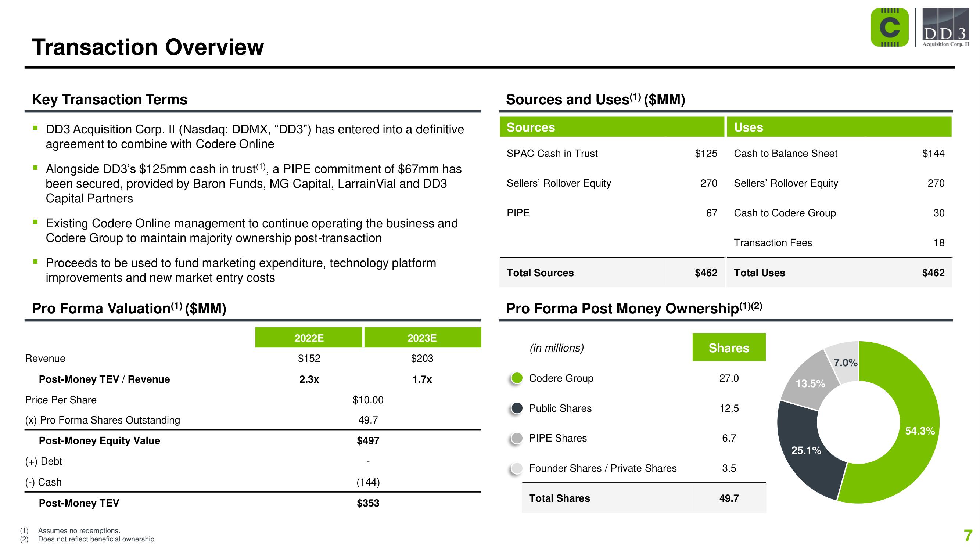Click the Price Per Share label

(x=61, y=400)
